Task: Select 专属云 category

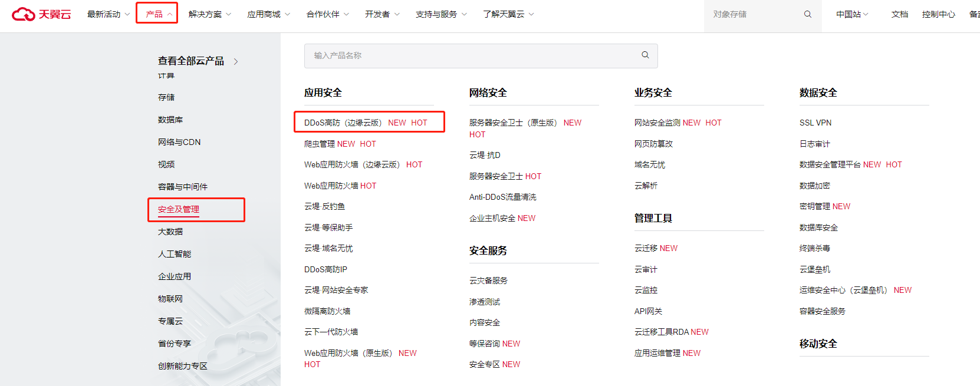Action: pos(170,321)
